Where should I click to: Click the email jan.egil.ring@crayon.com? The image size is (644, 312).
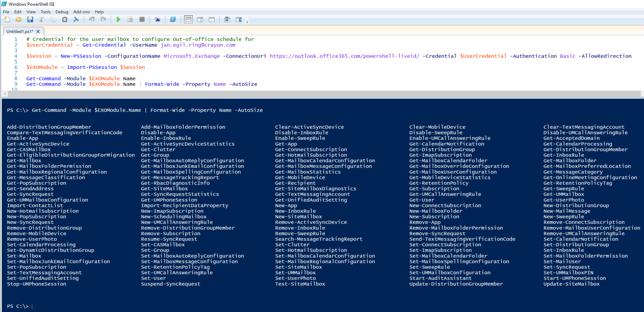[x=198, y=45]
